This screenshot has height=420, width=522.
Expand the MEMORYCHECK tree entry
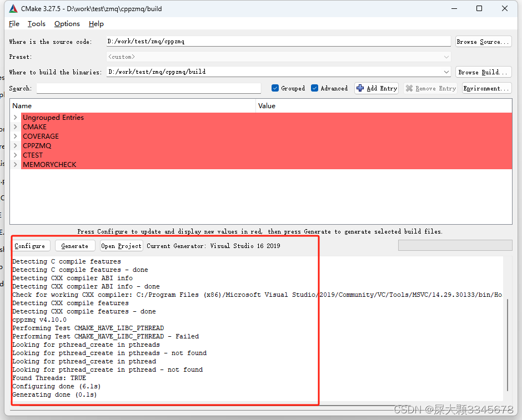pos(16,164)
